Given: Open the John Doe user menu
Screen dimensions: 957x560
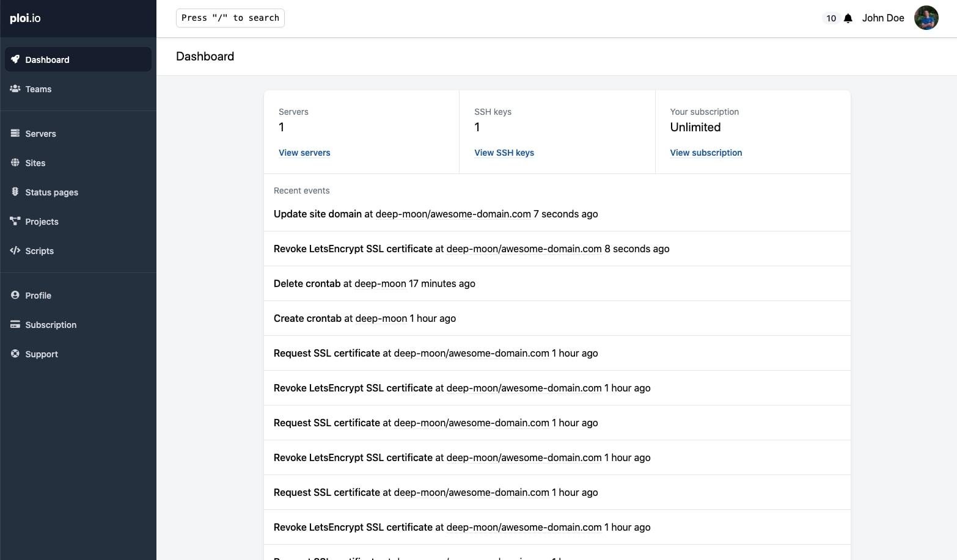Looking at the screenshot, I should click(882, 18).
